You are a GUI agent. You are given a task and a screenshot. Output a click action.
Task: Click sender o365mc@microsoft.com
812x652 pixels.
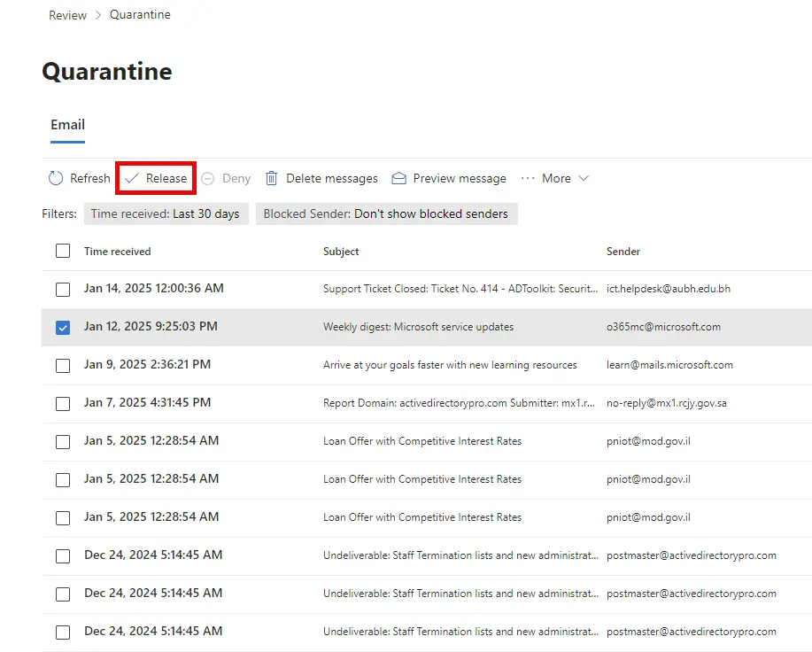(663, 327)
